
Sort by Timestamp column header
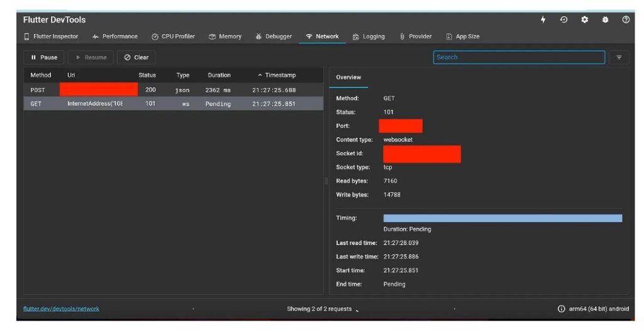coord(277,75)
